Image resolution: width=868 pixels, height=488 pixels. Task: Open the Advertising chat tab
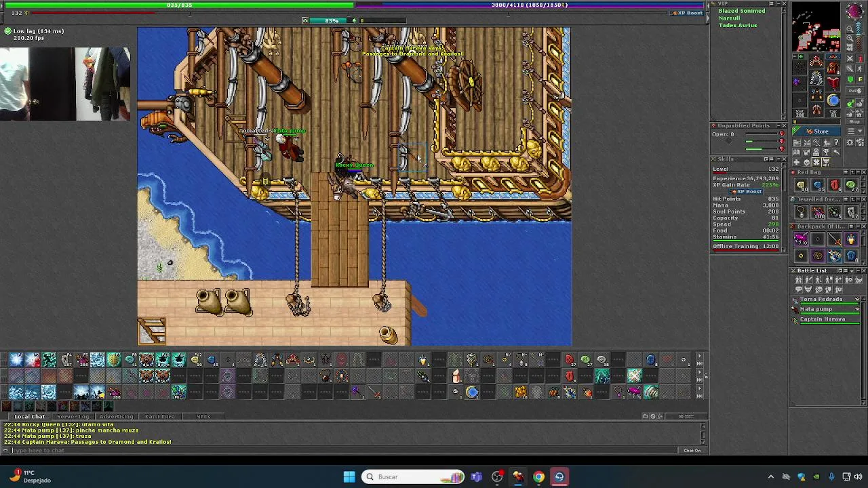(x=116, y=416)
